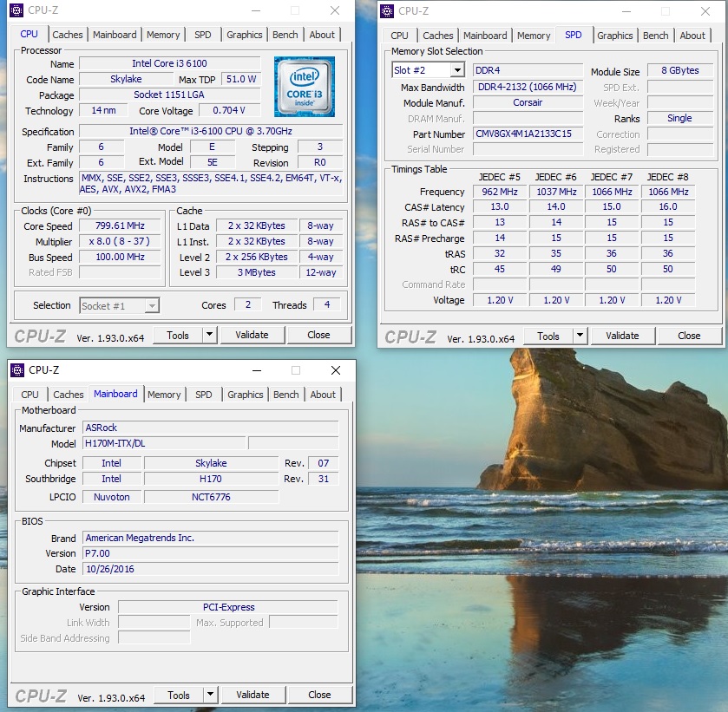Open the Slot #2 memory slot dropdown
Screen dimensions: 728x712
[x=457, y=70]
